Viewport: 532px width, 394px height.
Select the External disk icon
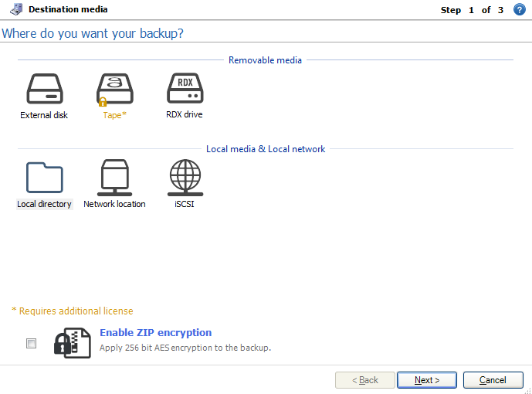[x=45, y=89]
